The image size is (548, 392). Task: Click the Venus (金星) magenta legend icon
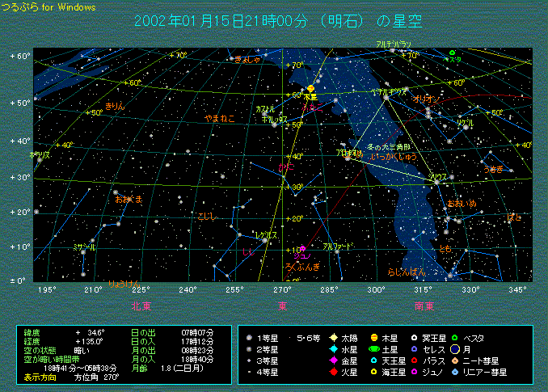tap(333, 360)
